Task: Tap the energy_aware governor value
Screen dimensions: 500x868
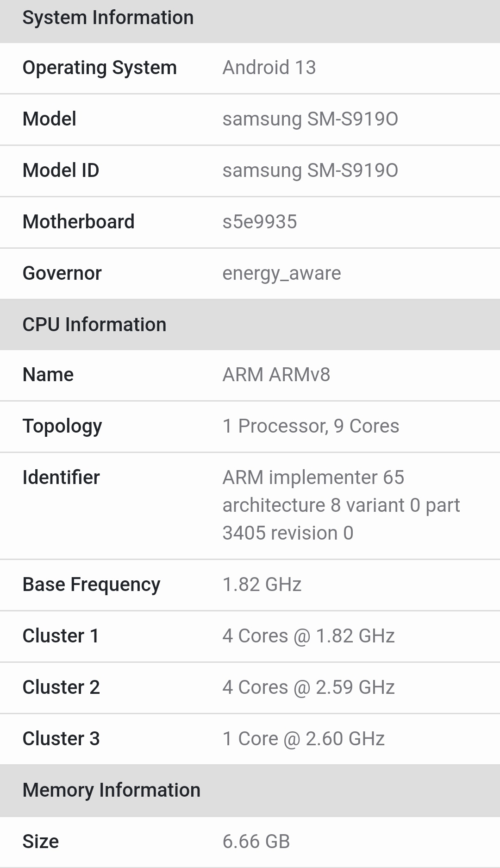Action: coord(281,273)
